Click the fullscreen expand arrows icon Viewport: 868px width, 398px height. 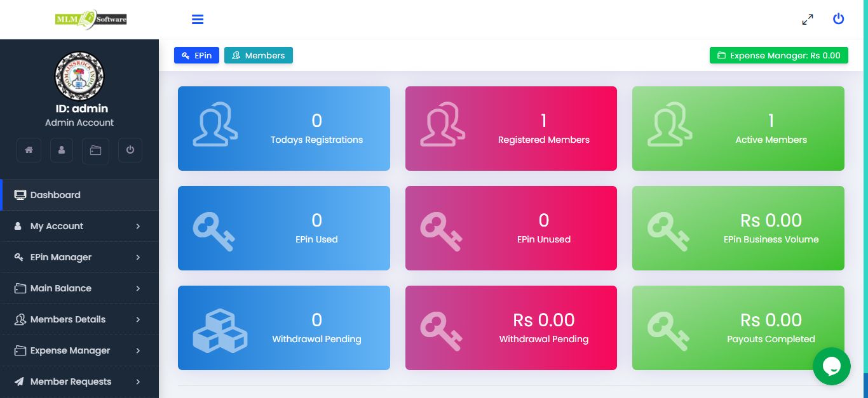pyautogui.click(x=808, y=20)
